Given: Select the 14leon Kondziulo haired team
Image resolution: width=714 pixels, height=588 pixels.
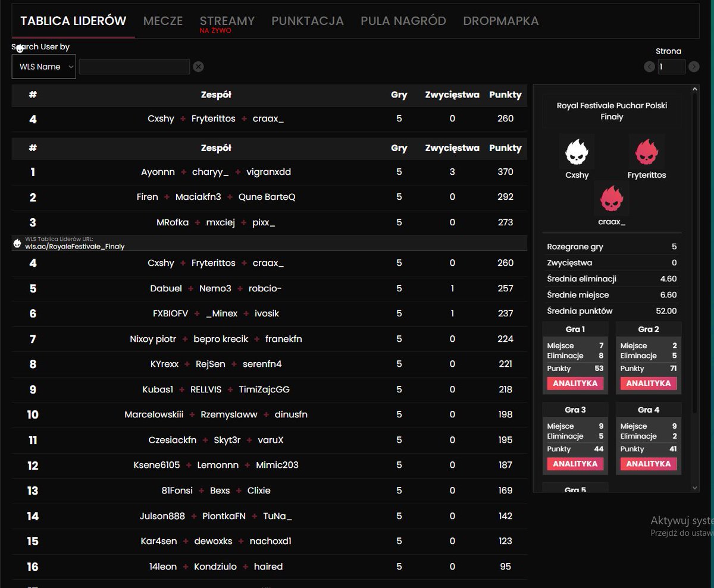Looking at the screenshot, I should tap(269, 567).
